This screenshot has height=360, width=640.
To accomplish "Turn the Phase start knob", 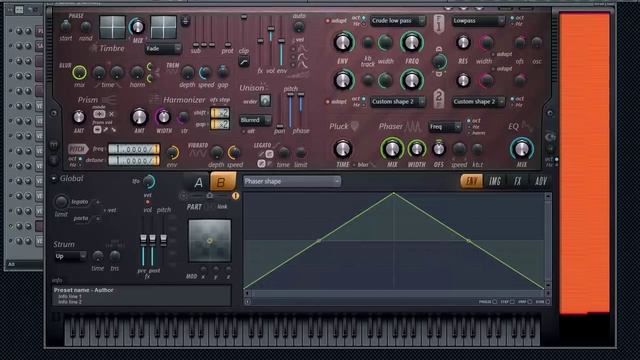I will (x=66, y=27).
